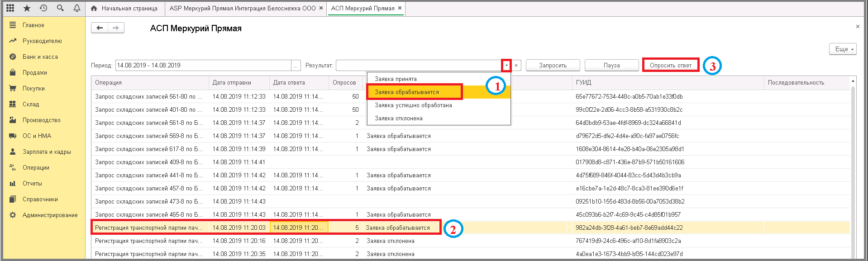Open the period picker ellipsis button
The height and width of the screenshot is (261, 868).
click(x=296, y=66)
